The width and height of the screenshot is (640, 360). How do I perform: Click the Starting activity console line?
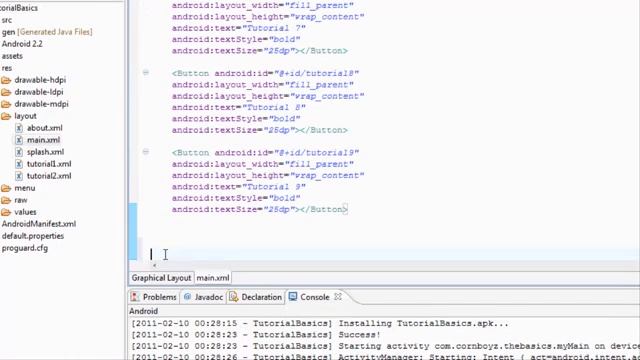coord(385,347)
